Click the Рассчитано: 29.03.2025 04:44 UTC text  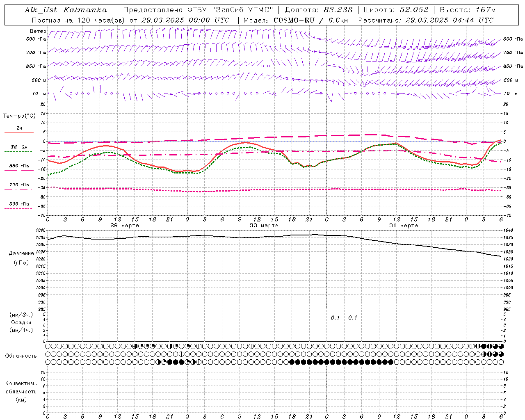click(426, 20)
